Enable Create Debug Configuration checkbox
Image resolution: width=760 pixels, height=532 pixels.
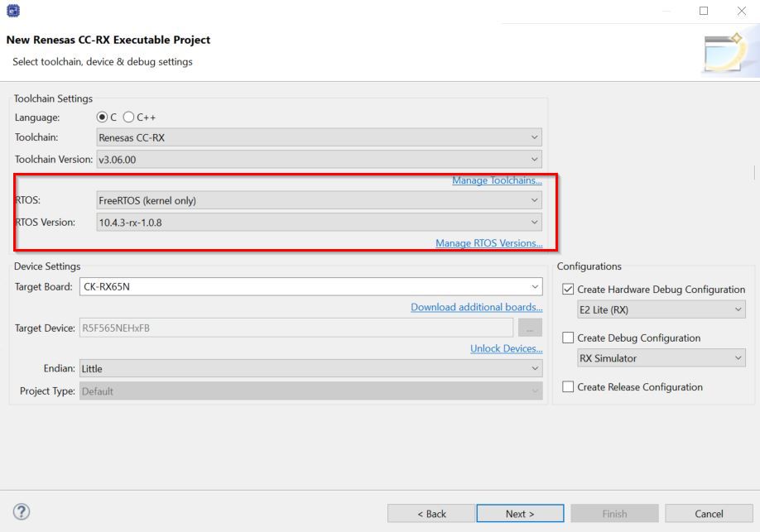568,338
